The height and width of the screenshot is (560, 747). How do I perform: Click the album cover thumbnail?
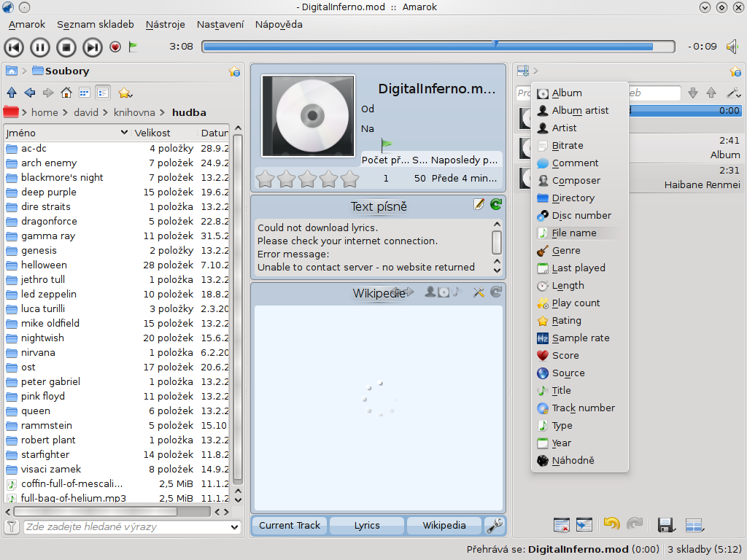[308, 116]
